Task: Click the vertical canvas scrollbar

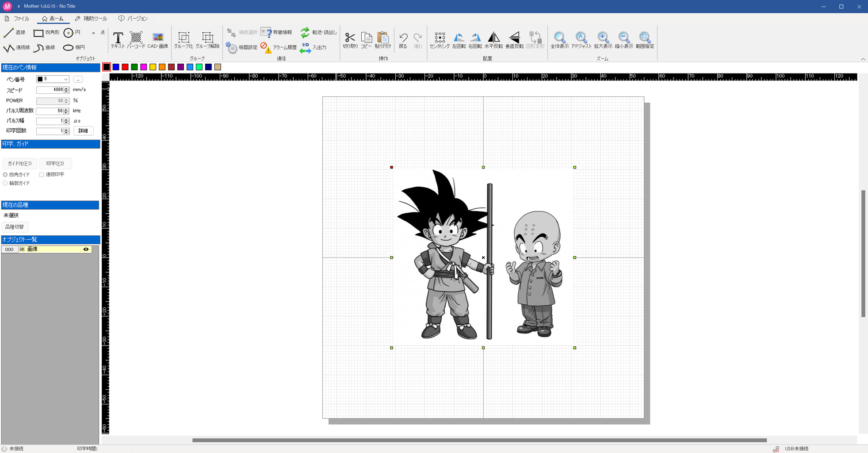Action: click(863, 253)
